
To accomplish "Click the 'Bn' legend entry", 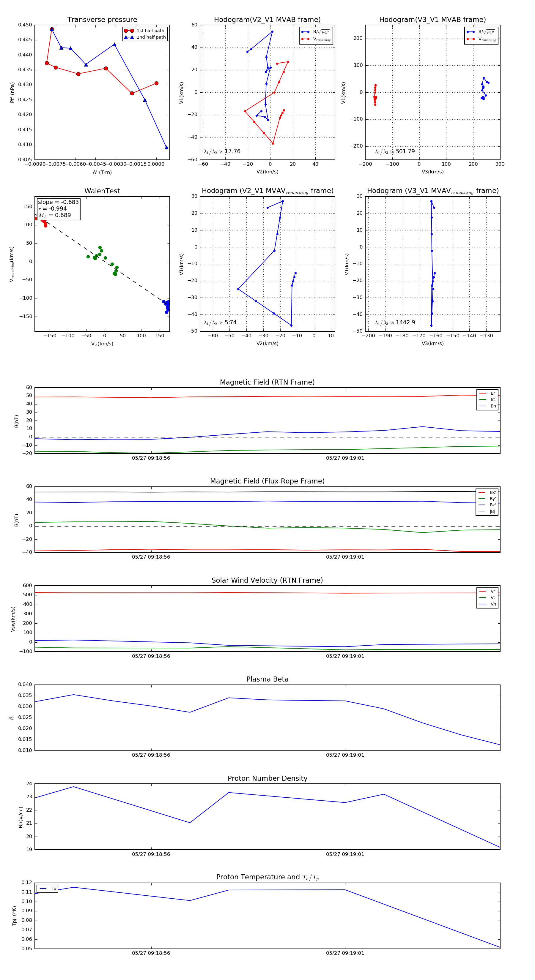I will tap(487, 406).
